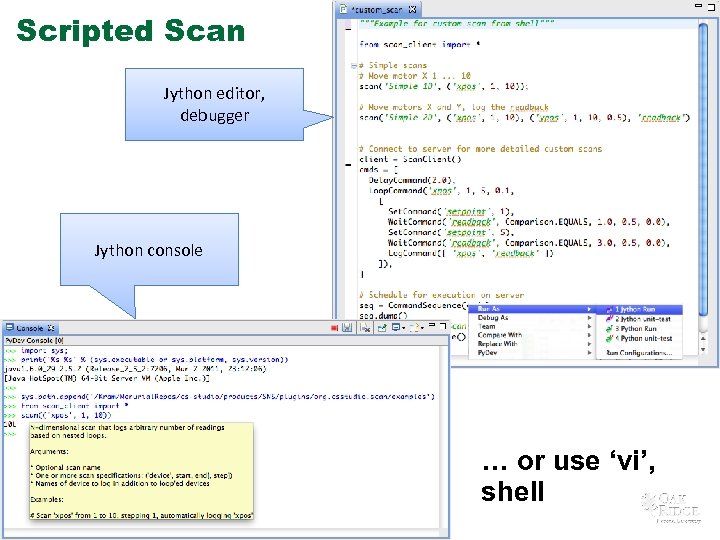Click the '[Java HotSpot(TM) 64-Bit Server VM' output line
Viewport: 720px width, 540px height.
point(107,379)
